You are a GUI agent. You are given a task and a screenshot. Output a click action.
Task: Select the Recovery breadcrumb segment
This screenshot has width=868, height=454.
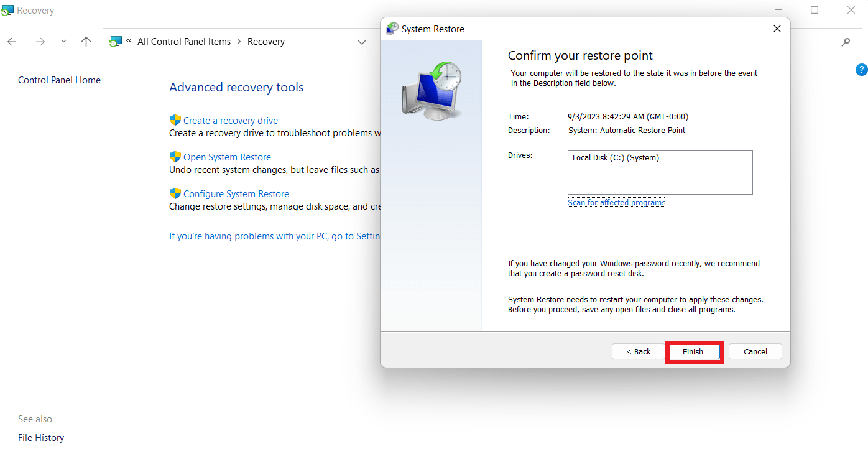pos(265,42)
